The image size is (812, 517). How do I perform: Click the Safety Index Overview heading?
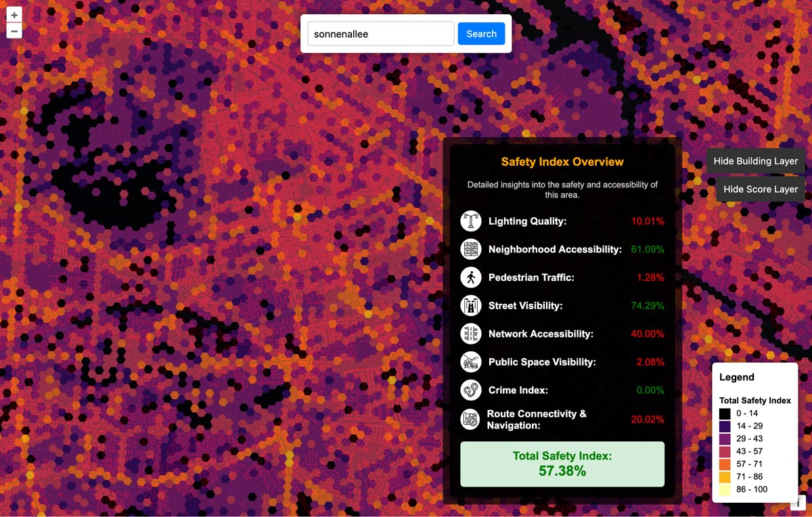562,162
